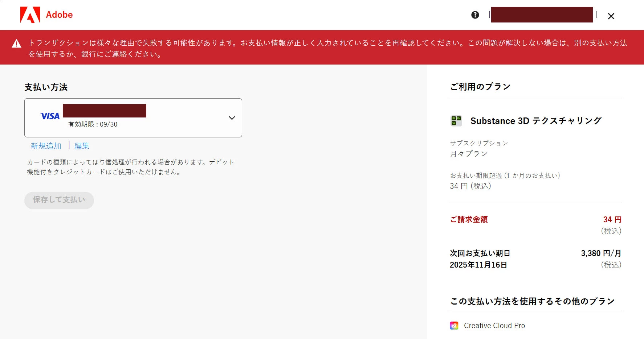This screenshot has width=644, height=339.
Task: Select the card expiry text 有効期限 : 09/30
Action: tap(93, 124)
